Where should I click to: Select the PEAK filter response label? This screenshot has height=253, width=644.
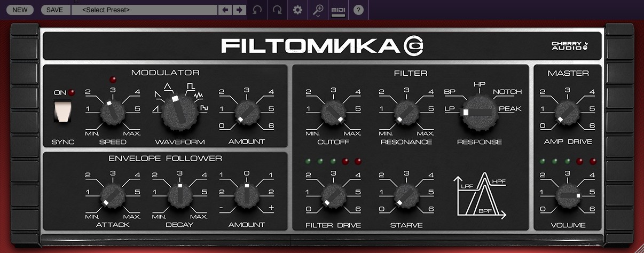pos(510,108)
